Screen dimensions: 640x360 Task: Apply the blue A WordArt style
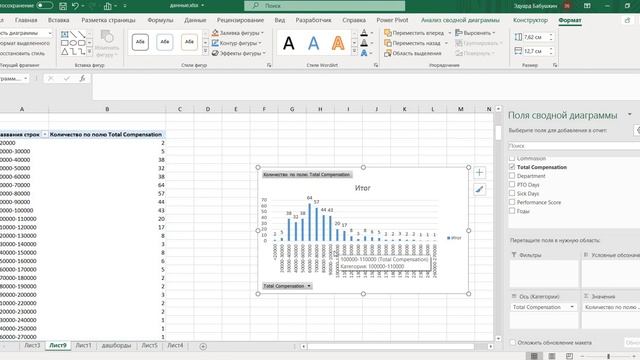pos(313,43)
